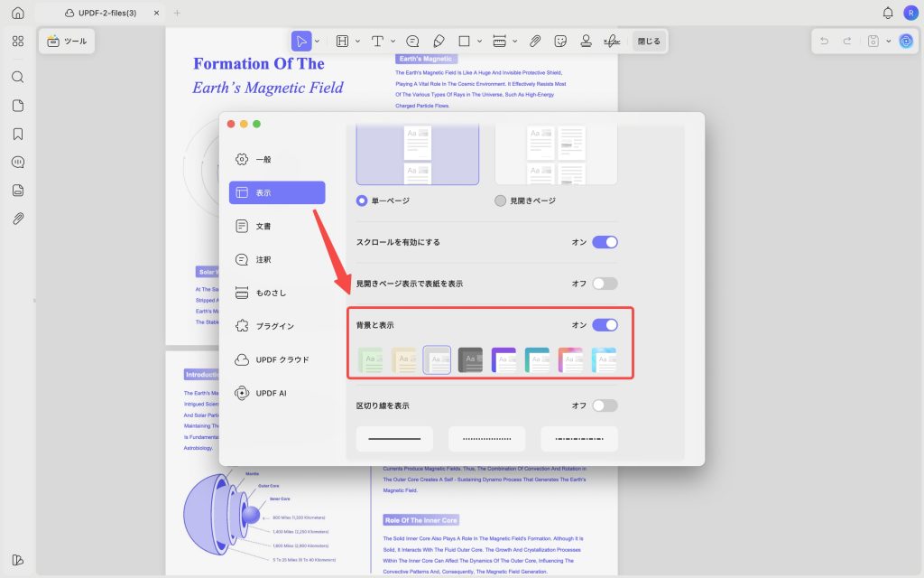
Task: Open UPDF クラウド settings section
Action: pos(277,359)
